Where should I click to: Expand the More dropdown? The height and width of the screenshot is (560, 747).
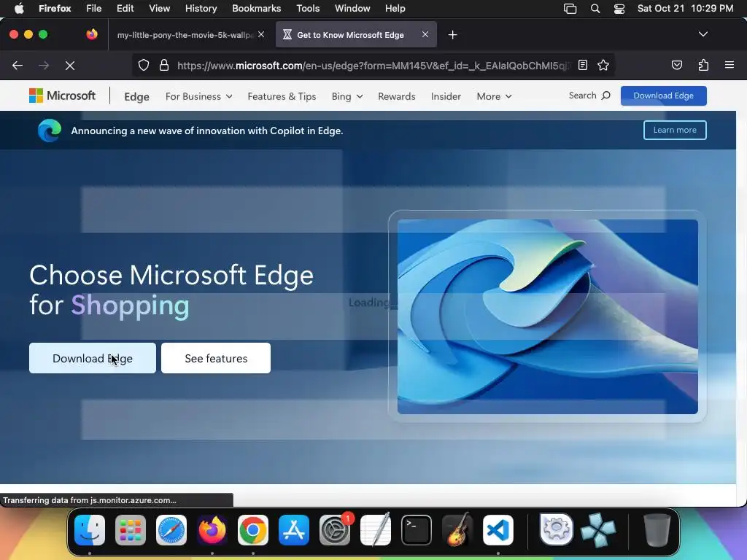point(494,96)
